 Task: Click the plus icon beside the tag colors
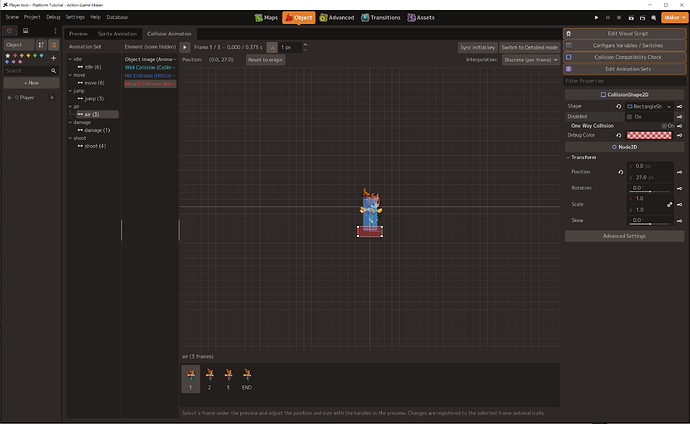tap(54, 58)
